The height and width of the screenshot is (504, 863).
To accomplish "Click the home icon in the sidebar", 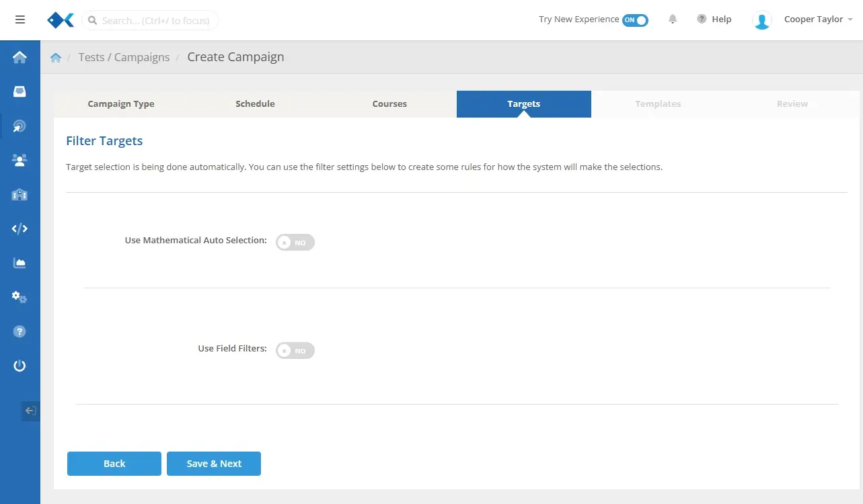I will point(20,57).
